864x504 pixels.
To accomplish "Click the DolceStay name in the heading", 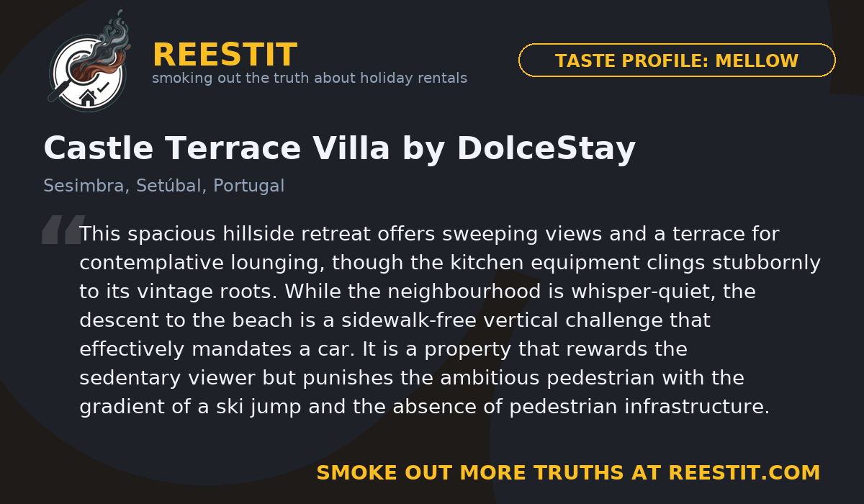I will click(546, 148).
